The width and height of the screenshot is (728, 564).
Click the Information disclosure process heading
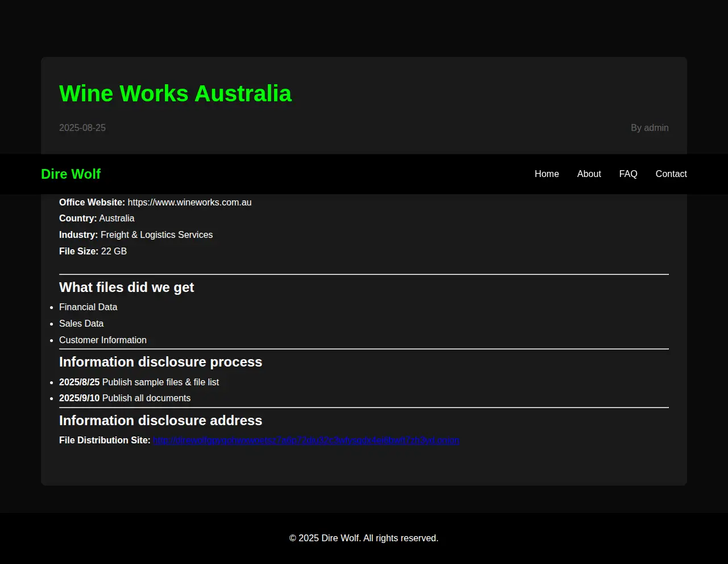pyautogui.click(x=160, y=362)
